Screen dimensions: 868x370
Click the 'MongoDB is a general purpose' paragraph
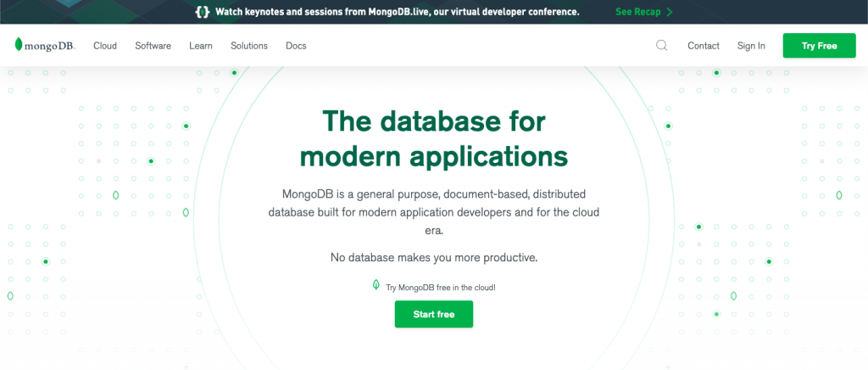[x=434, y=212]
